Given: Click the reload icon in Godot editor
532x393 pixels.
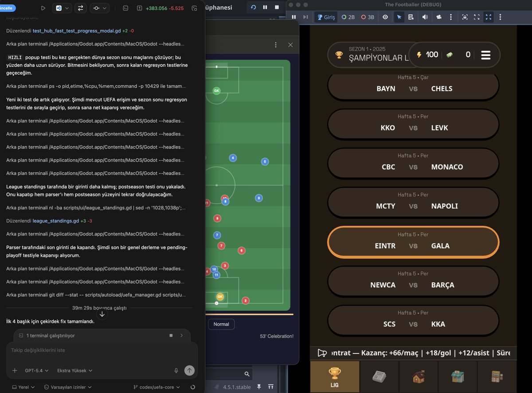Looking at the screenshot, I should click(x=253, y=7).
